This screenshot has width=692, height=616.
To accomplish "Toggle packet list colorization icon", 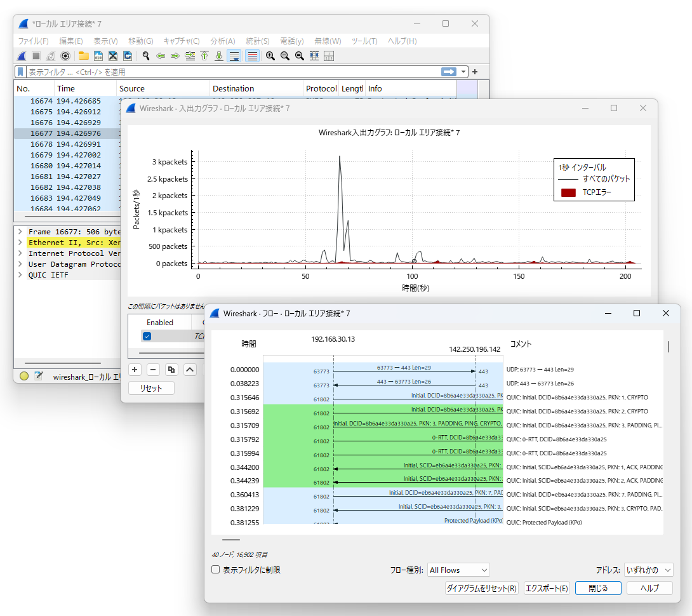I will pyautogui.click(x=252, y=56).
